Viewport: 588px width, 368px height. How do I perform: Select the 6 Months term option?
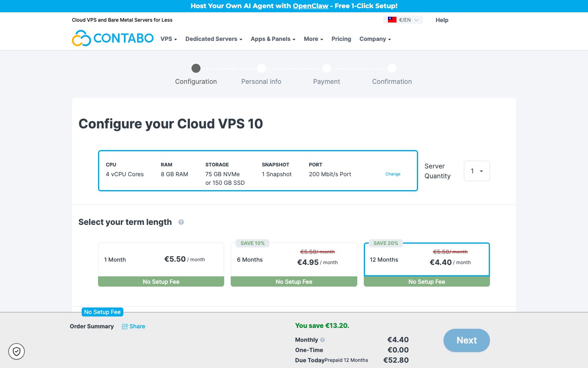(294, 265)
